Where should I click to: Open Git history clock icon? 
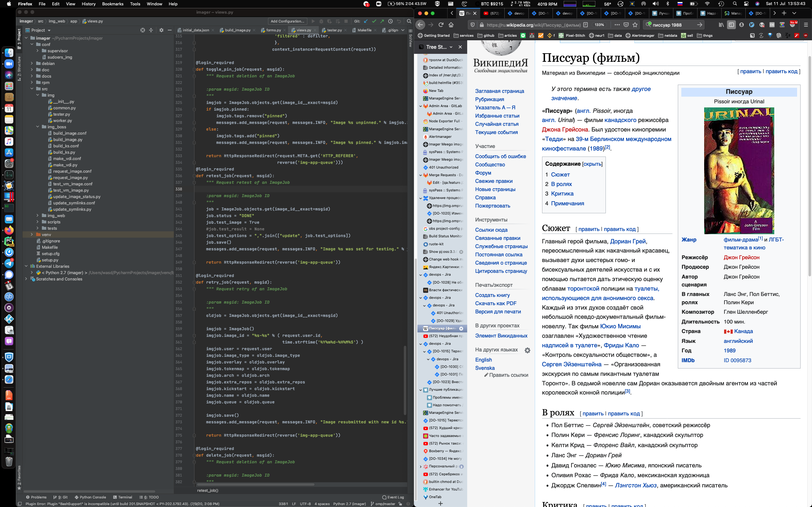(390, 21)
